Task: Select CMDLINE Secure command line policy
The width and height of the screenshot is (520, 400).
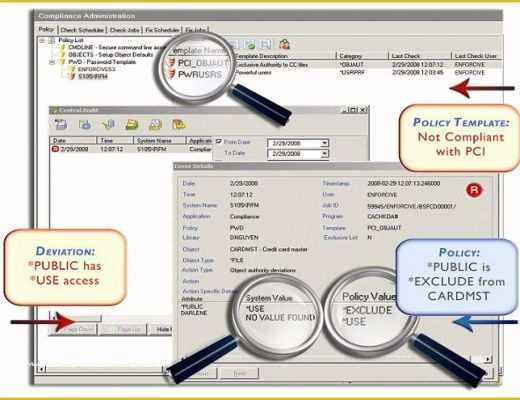Action: click(x=117, y=47)
